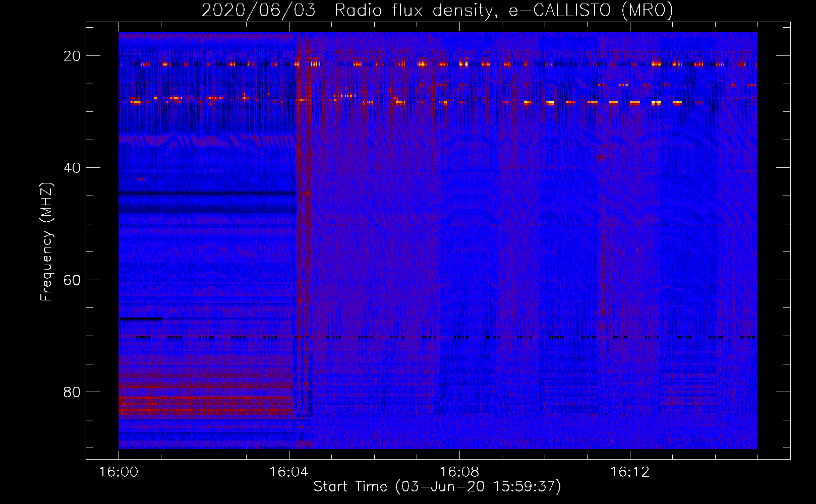Click the 20 MHz frequency tick label
This screenshot has width=816, height=504.
pyautogui.click(x=72, y=56)
